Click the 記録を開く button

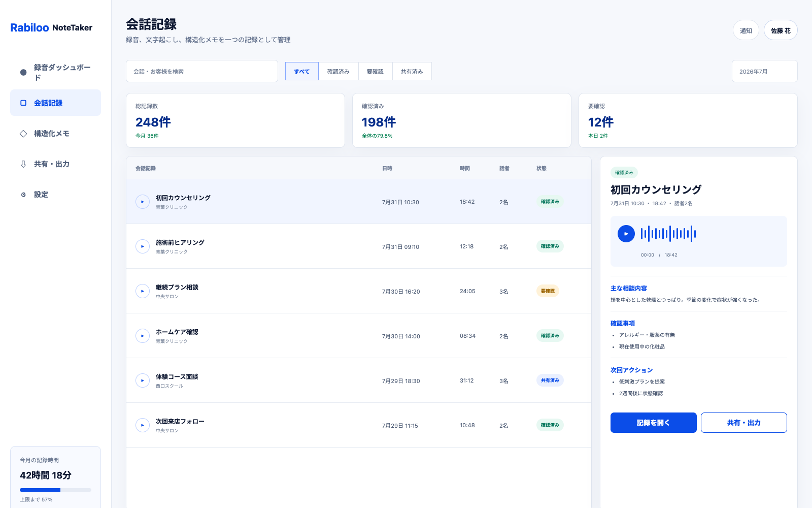(x=654, y=423)
